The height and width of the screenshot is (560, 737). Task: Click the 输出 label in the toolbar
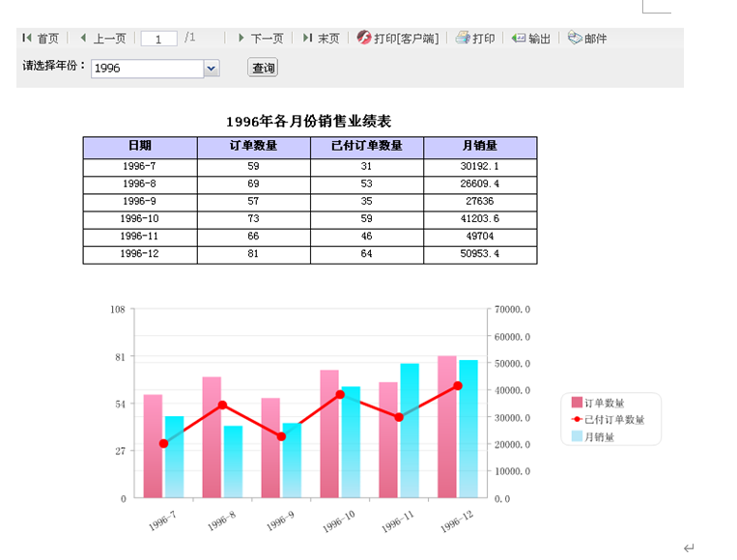click(x=539, y=39)
